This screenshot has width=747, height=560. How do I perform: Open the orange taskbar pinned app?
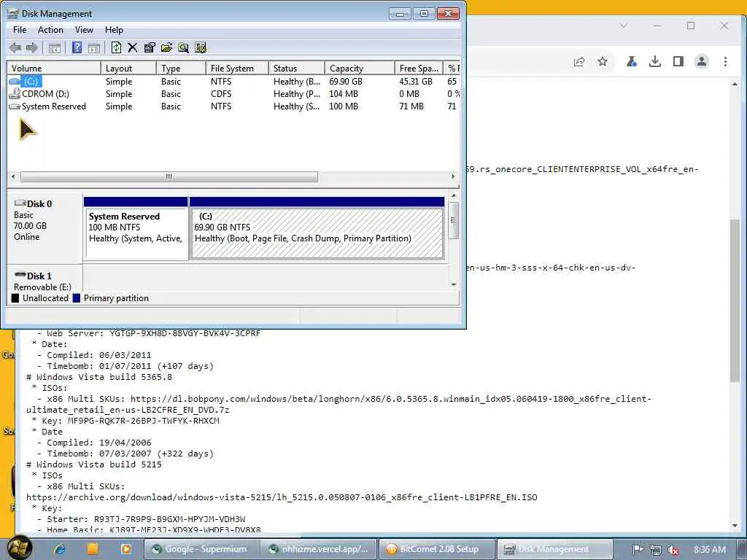point(93,549)
